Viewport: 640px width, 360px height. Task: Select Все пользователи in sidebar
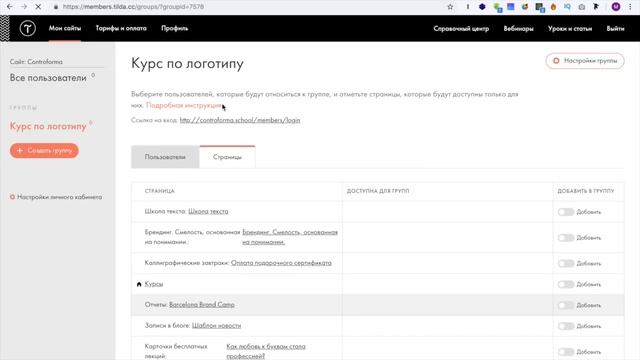click(x=48, y=78)
